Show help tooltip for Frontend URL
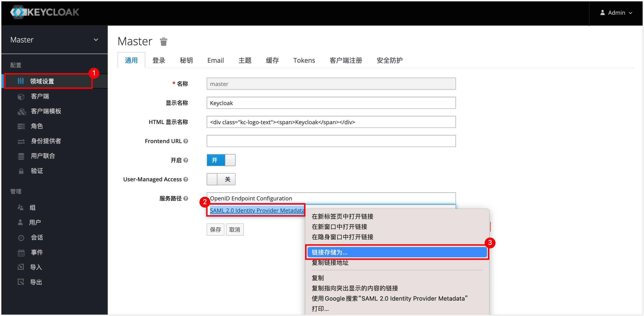 185,141
